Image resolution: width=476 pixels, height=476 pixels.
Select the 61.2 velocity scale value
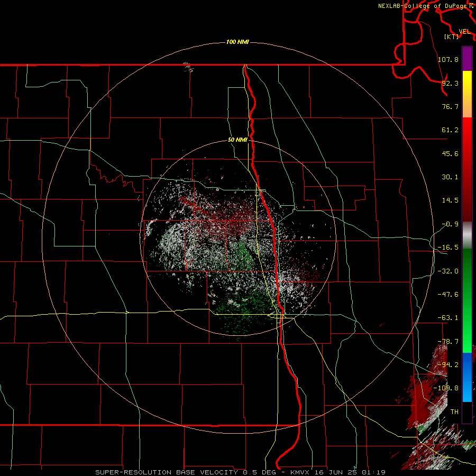(x=450, y=130)
